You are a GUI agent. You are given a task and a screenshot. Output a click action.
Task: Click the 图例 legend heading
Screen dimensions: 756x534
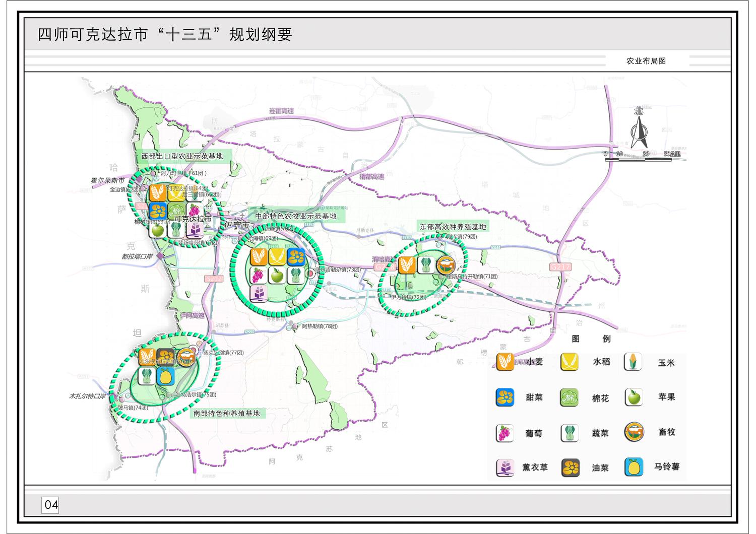591,339
